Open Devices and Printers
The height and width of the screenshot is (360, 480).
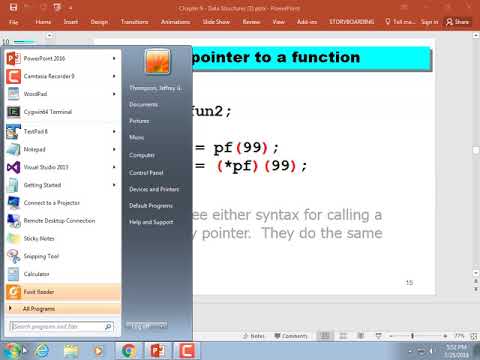(x=154, y=189)
